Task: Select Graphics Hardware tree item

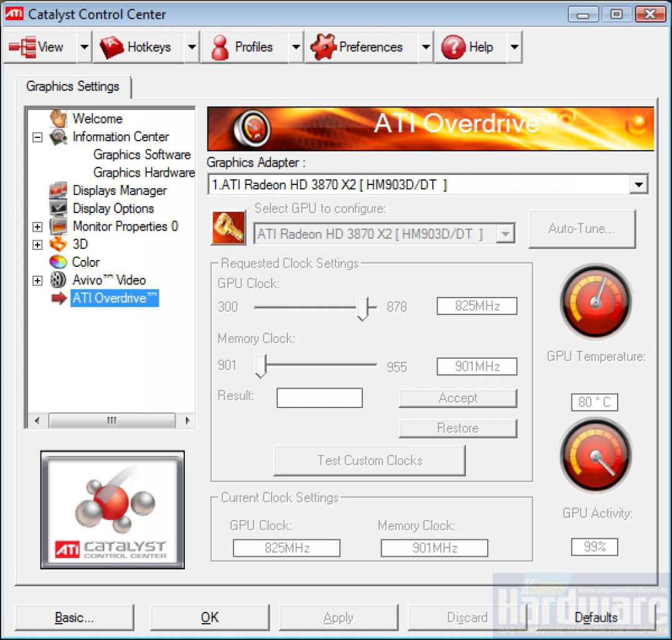Action: coord(144,172)
